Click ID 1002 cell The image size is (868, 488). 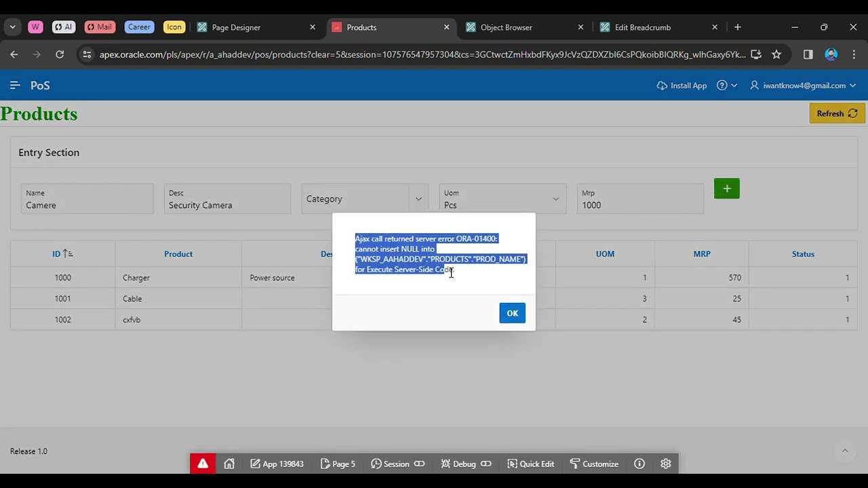[62, 319]
